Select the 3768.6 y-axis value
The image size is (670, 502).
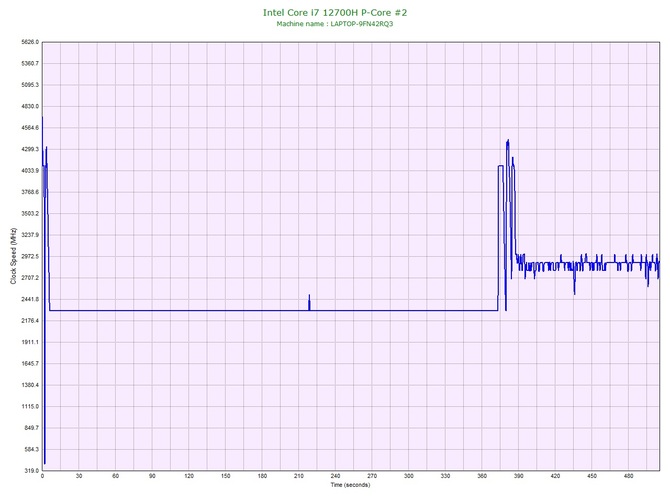pyautogui.click(x=30, y=192)
